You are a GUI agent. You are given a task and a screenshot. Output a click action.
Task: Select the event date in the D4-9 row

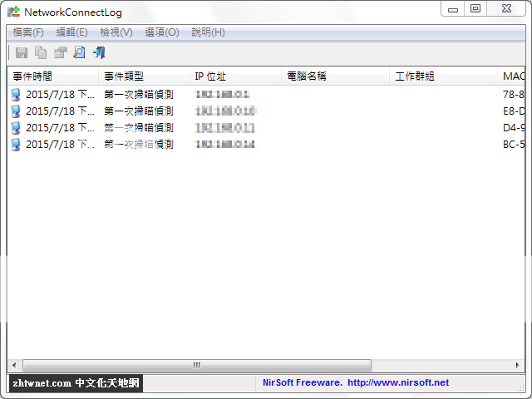(60, 128)
